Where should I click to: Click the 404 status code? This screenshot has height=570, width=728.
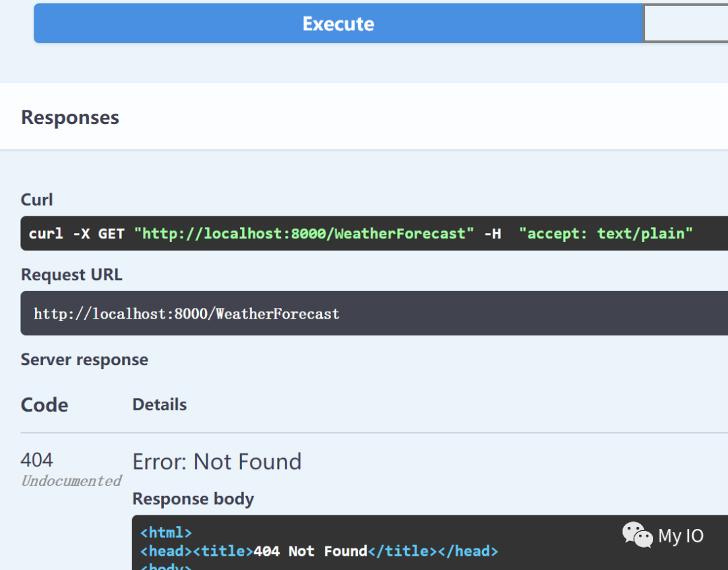click(36, 460)
